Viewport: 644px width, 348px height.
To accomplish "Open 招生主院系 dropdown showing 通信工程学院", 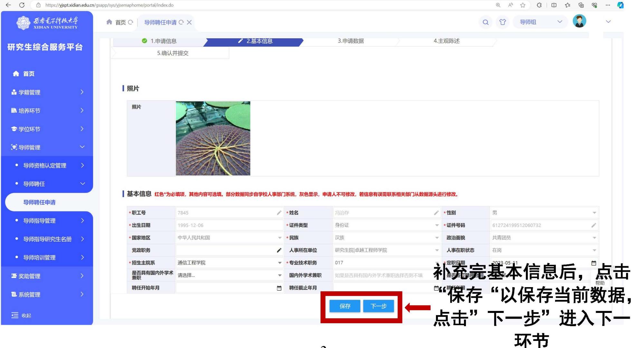I will [229, 263].
